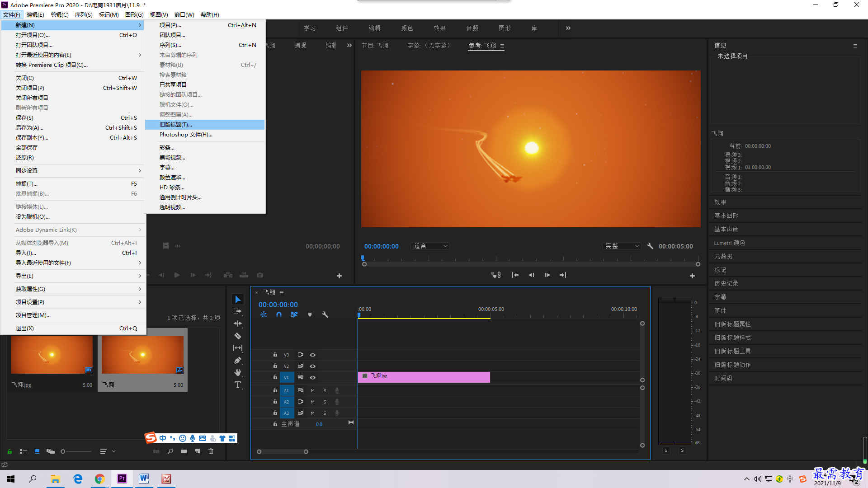Toggle V1 track output eye
This screenshot has height=488, width=868.
312,377
